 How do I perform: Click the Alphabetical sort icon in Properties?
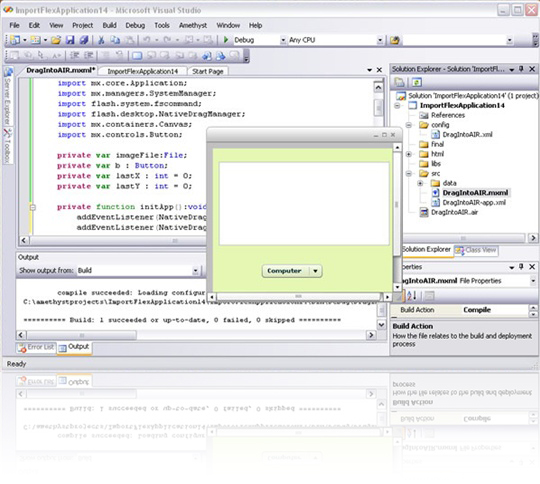[412, 296]
